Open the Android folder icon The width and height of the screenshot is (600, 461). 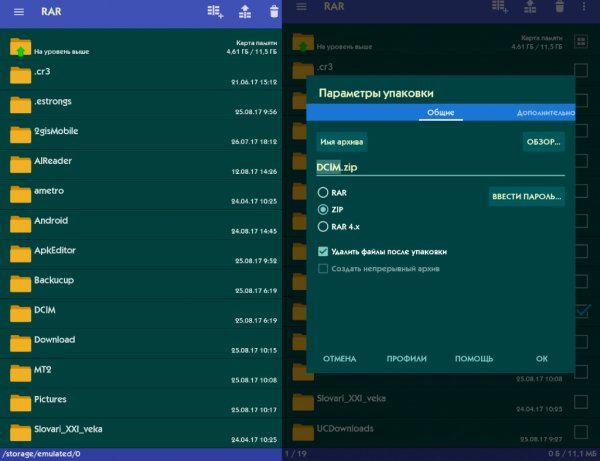pos(20,224)
